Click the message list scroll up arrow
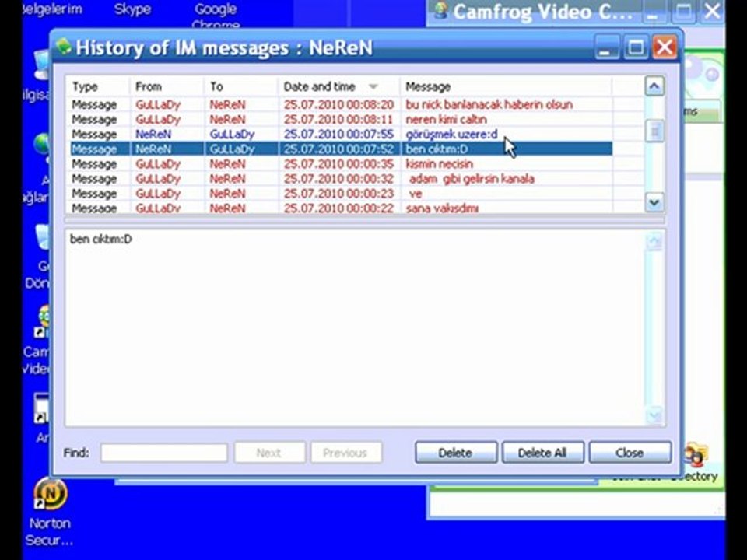 point(654,86)
